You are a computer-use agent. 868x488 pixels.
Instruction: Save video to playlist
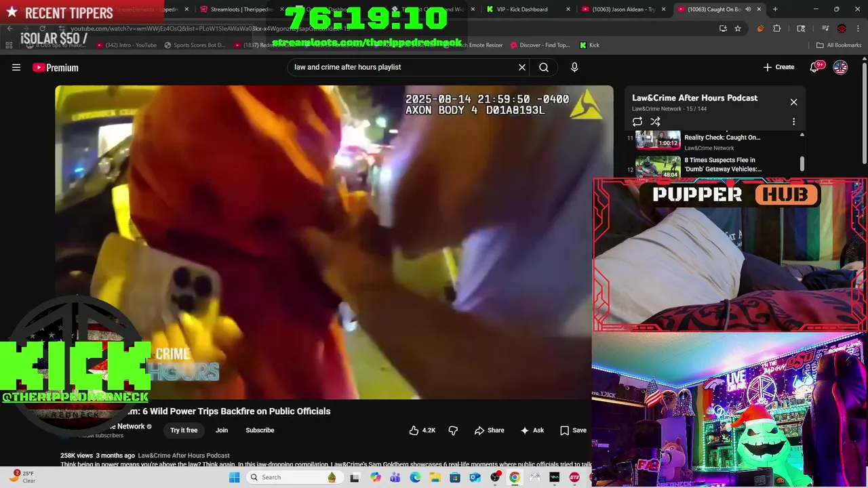coord(573,430)
